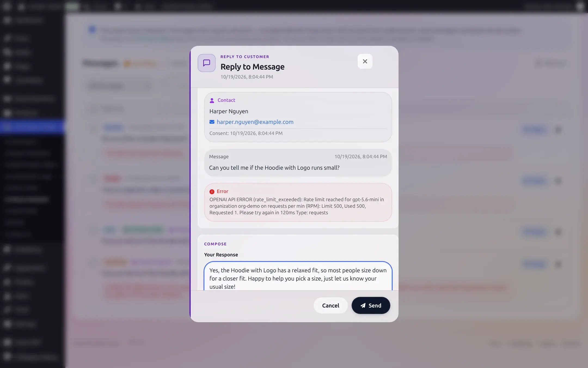The image size is (588, 368).
Task: Click the Your Response text area
Action: pos(298,276)
